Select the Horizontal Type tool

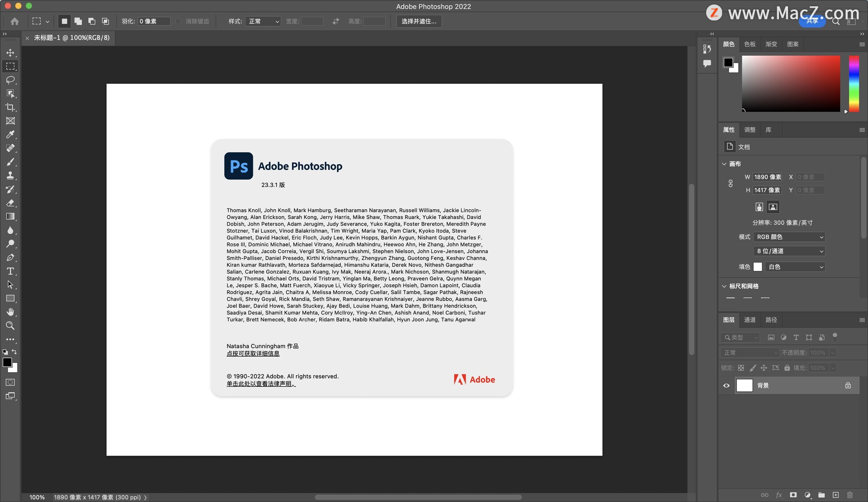coord(10,271)
